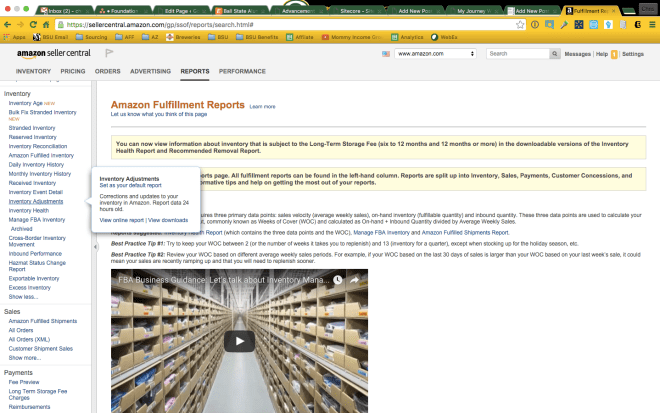Open Settings in the top right
The height and width of the screenshot is (413, 660).
point(633,54)
